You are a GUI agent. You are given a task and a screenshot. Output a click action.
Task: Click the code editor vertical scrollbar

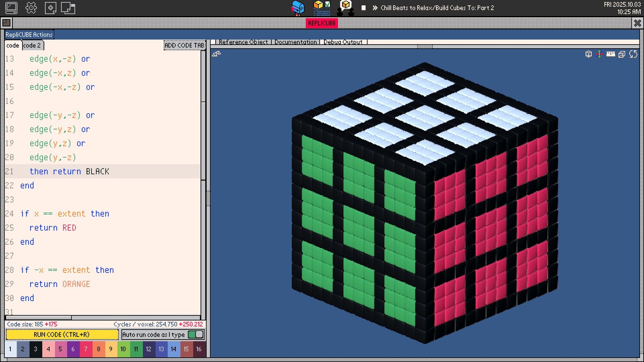coord(203,141)
